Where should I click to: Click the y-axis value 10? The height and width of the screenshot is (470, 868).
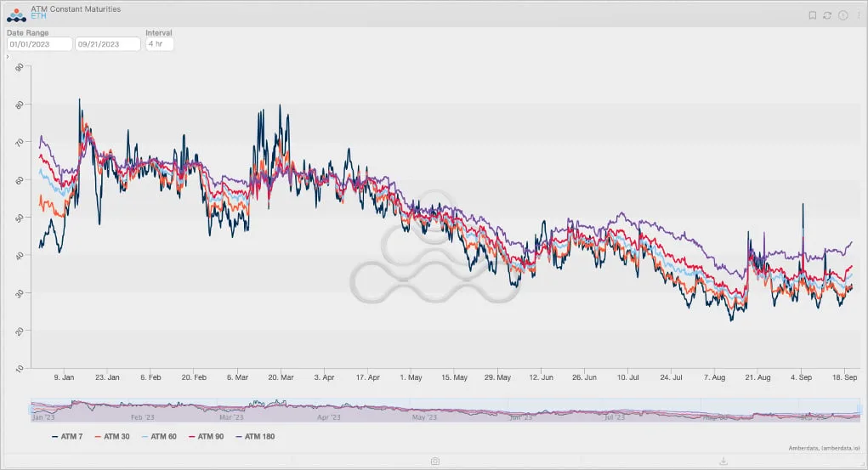click(20, 368)
